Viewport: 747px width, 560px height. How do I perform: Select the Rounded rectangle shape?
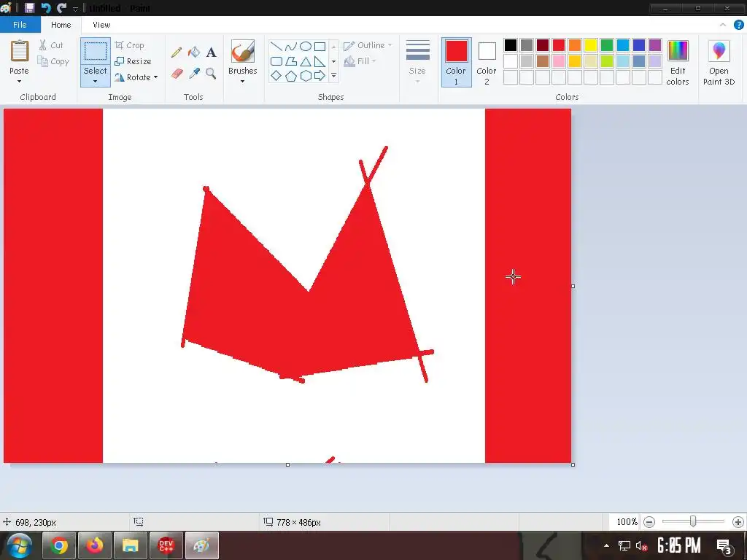click(276, 61)
